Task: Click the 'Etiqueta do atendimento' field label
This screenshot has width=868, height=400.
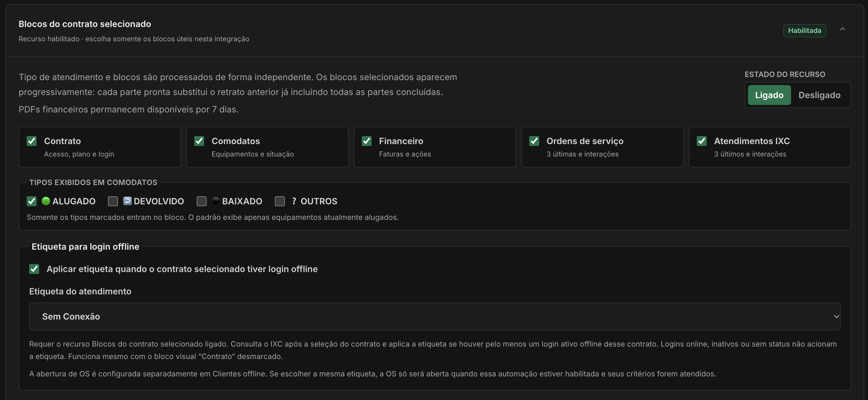Action: click(x=80, y=291)
